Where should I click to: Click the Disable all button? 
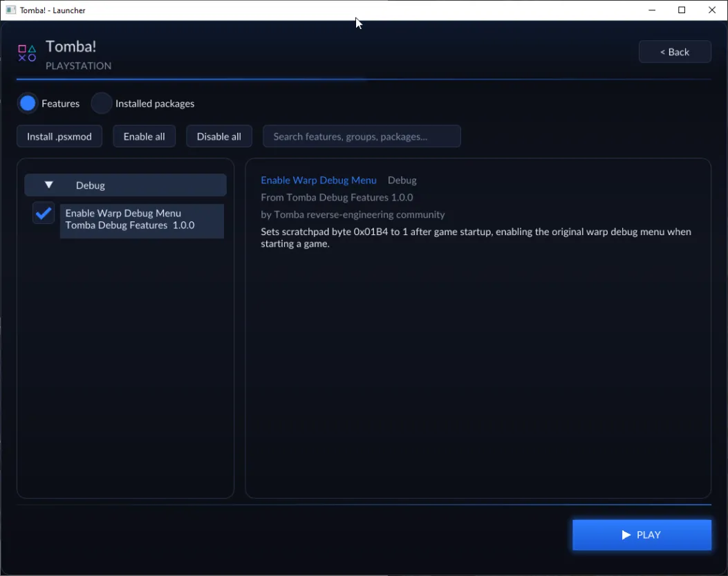219,136
